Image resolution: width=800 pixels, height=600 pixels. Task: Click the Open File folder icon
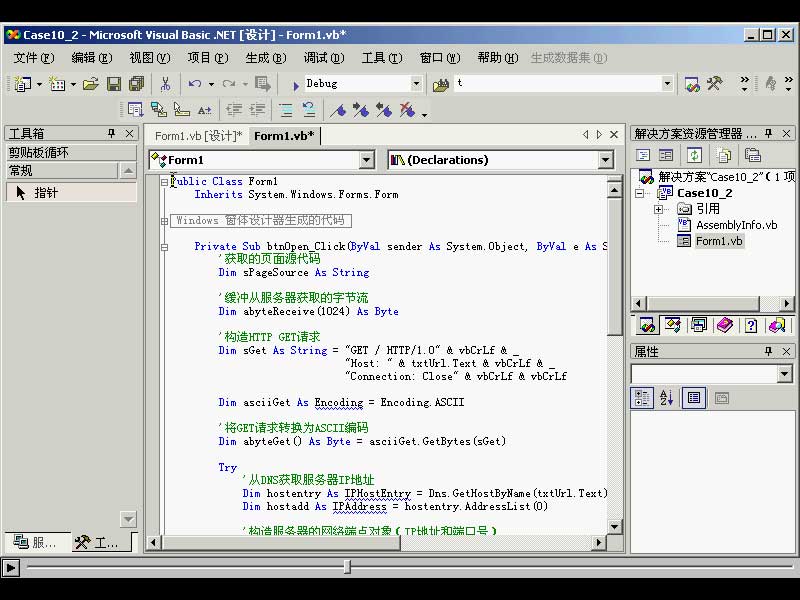(x=90, y=84)
